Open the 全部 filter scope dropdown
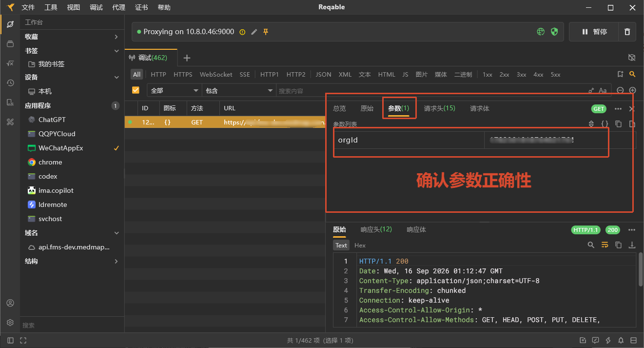The image size is (644, 348). tap(174, 90)
